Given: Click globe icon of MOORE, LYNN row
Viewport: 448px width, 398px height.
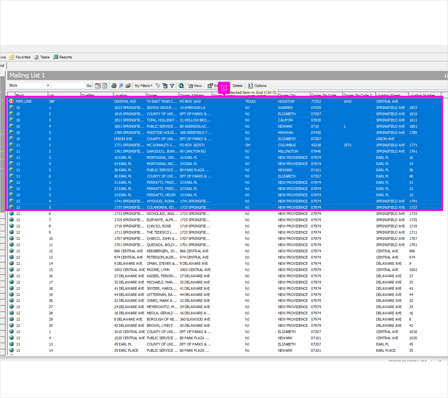Looking at the screenshot, I should (x=11, y=270).
